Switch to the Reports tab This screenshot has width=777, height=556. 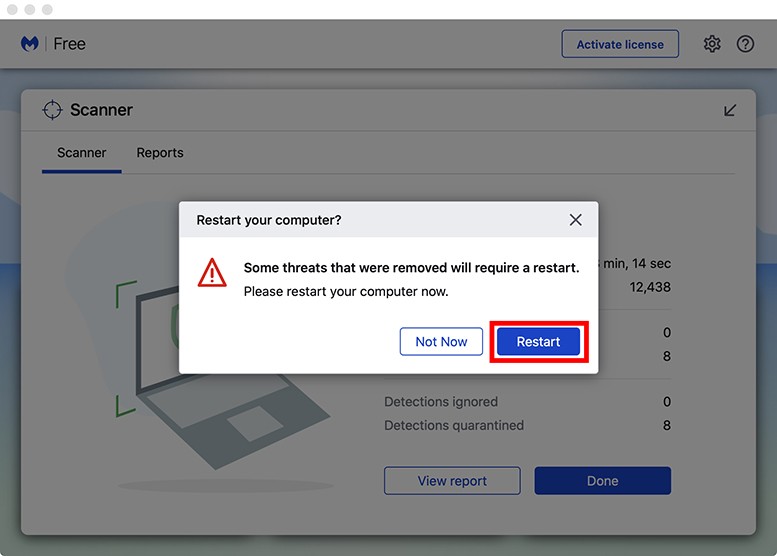pos(160,153)
